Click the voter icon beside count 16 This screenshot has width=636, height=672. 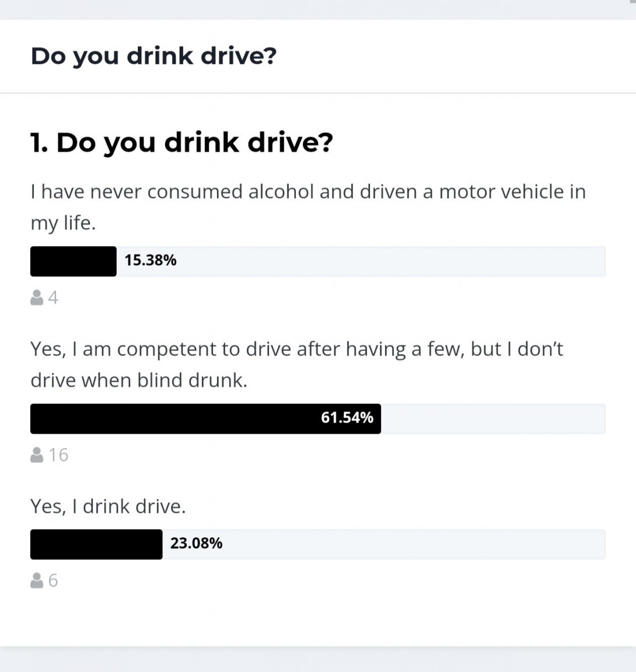[37, 455]
